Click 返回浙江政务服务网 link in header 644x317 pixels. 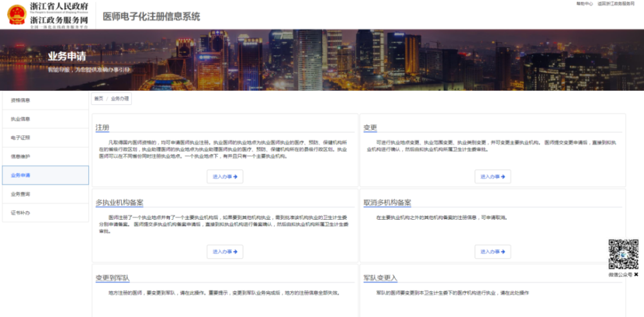[x=616, y=4]
